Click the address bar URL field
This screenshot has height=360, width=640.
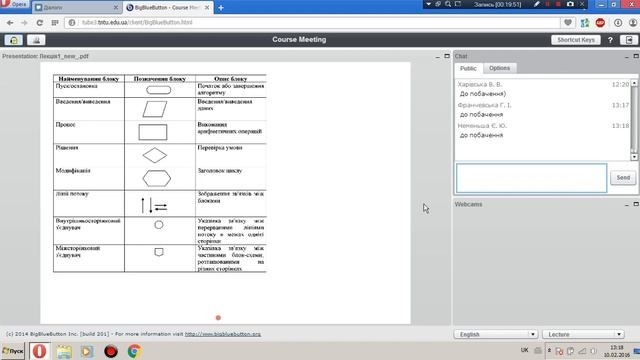312,22
